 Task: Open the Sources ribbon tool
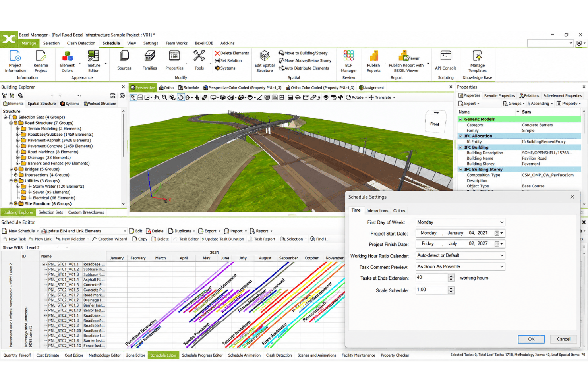[124, 60]
